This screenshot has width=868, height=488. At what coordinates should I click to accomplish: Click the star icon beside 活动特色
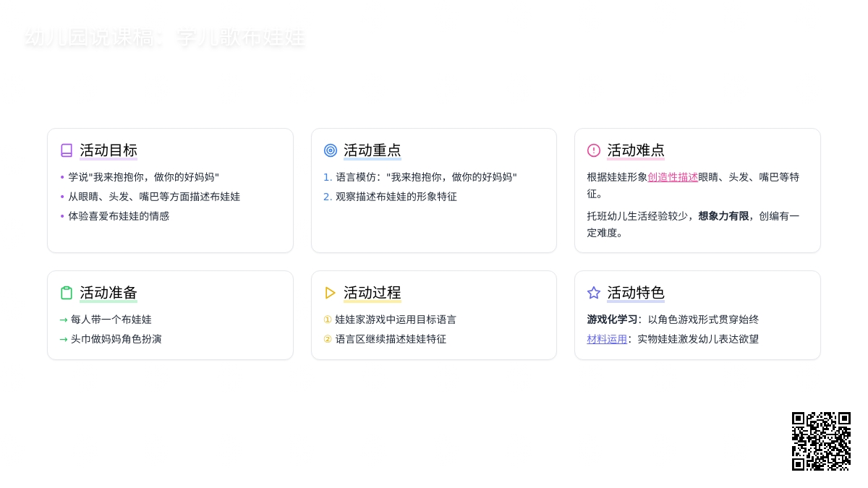click(x=594, y=293)
